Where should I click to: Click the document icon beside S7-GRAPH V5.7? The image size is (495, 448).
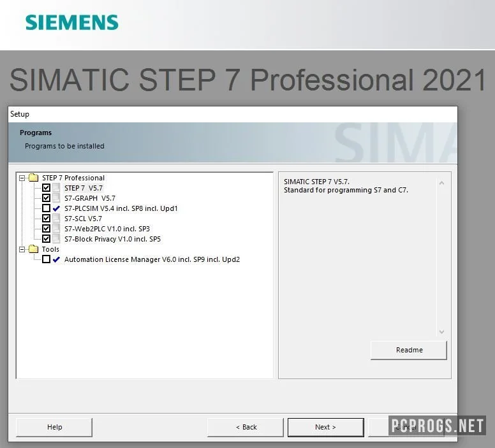click(x=56, y=198)
